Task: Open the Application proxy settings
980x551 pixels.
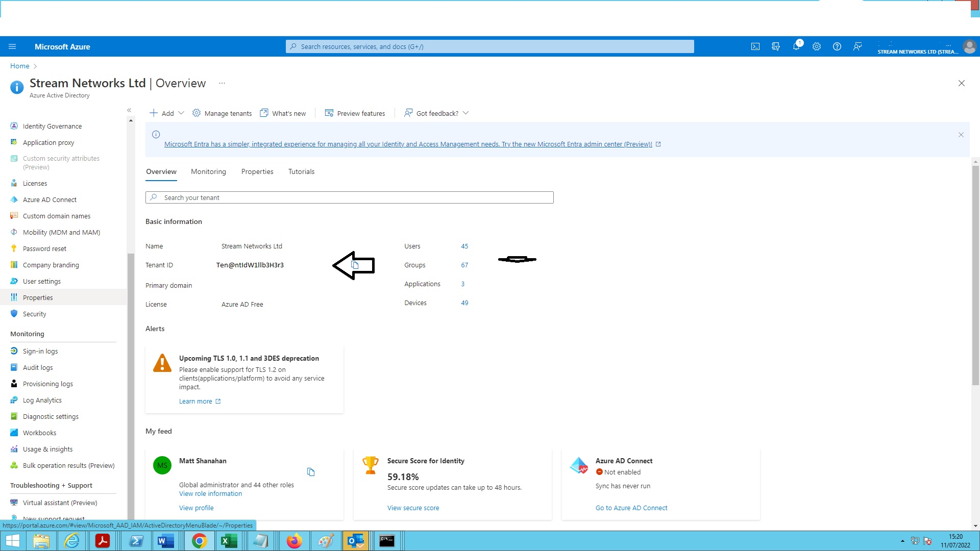Action: tap(48, 142)
